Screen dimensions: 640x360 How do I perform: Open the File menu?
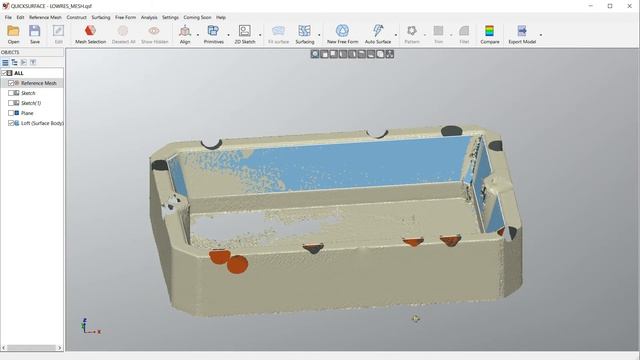(x=8, y=18)
